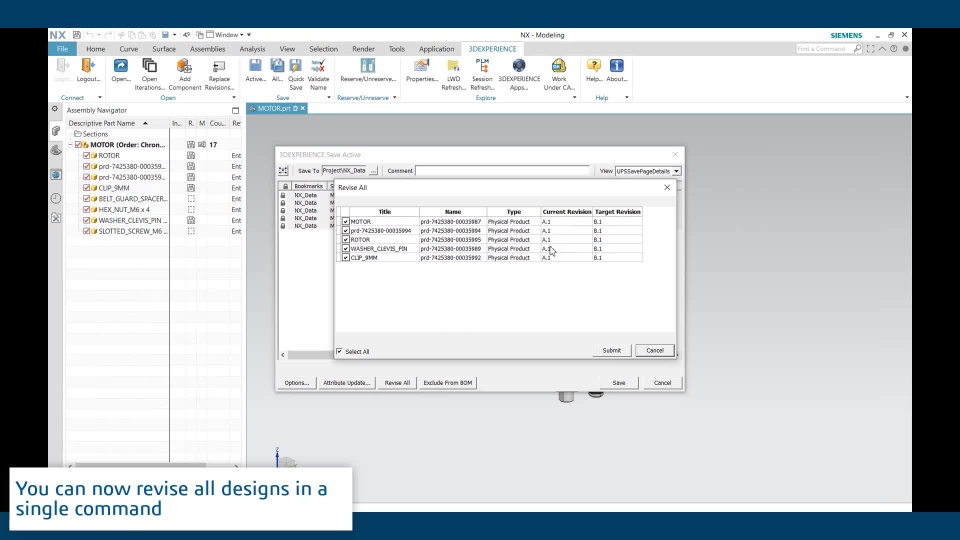
Task: Click the Logout icon in Connect group
Action: click(88, 66)
